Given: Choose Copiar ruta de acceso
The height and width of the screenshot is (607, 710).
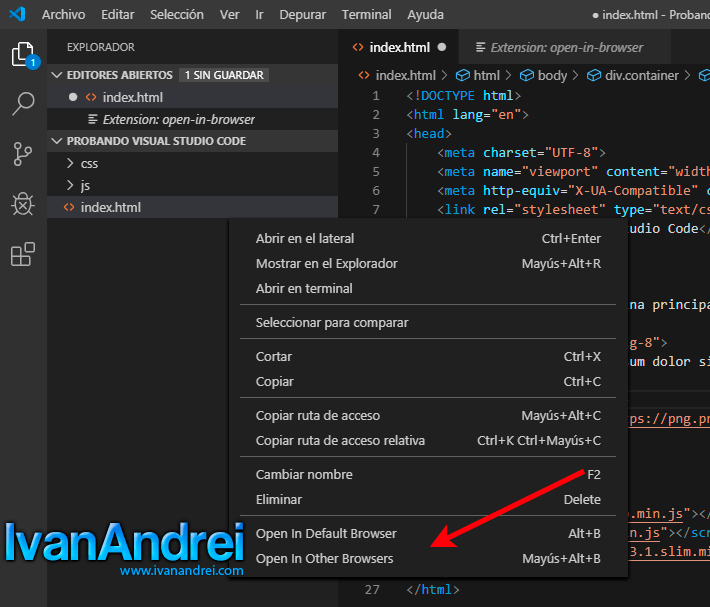Looking at the screenshot, I should tap(428, 415).
